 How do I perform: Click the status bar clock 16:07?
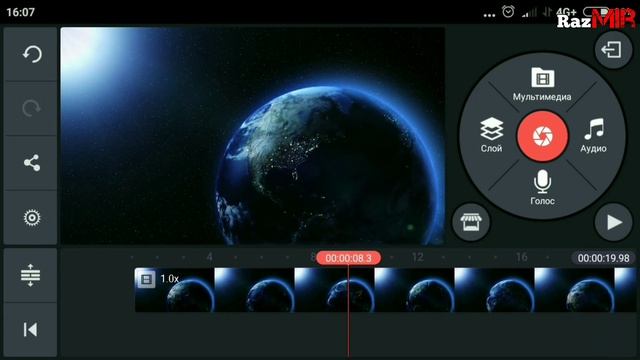click(20, 12)
